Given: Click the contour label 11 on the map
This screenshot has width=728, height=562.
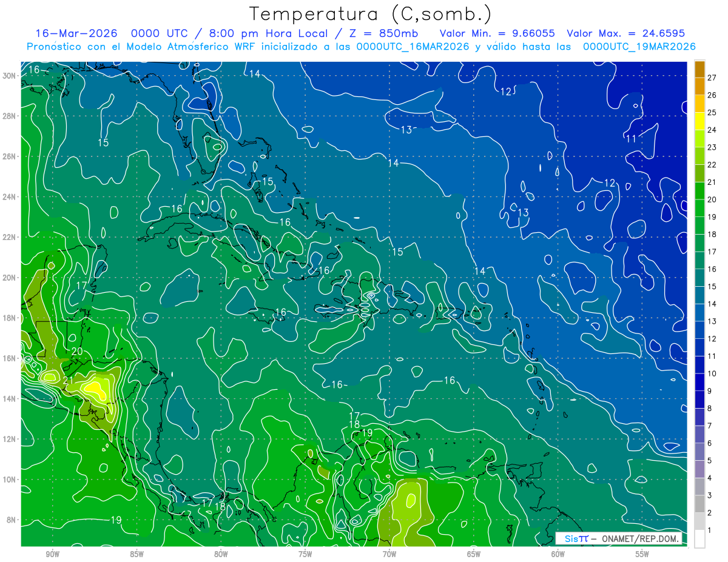Looking at the screenshot, I should [x=631, y=139].
